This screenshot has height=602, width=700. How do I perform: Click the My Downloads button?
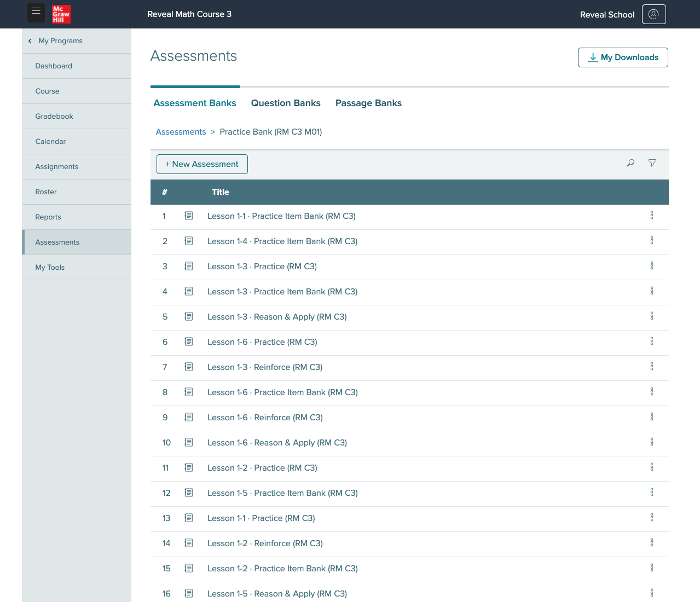tap(623, 57)
